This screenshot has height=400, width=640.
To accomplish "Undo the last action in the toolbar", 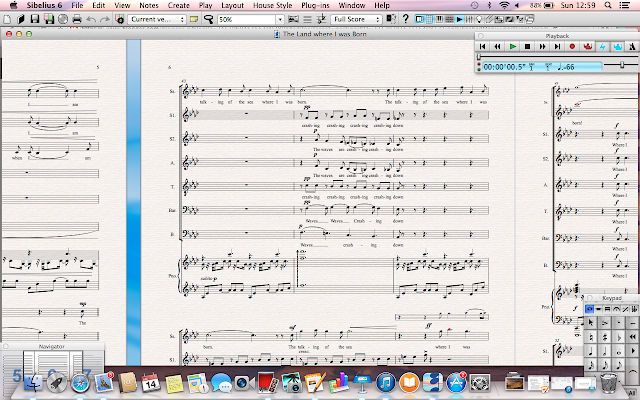I will 91,19.
